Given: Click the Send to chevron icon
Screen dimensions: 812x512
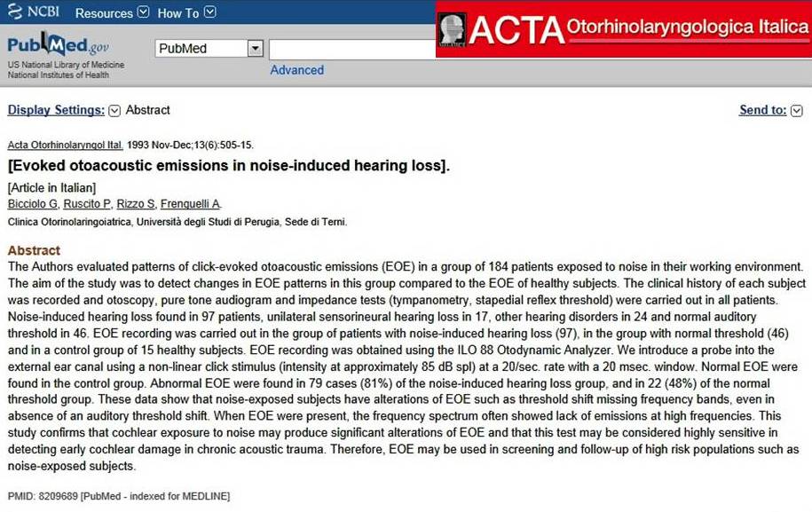Looking at the screenshot, I should pyautogui.click(x=797, y=111).
